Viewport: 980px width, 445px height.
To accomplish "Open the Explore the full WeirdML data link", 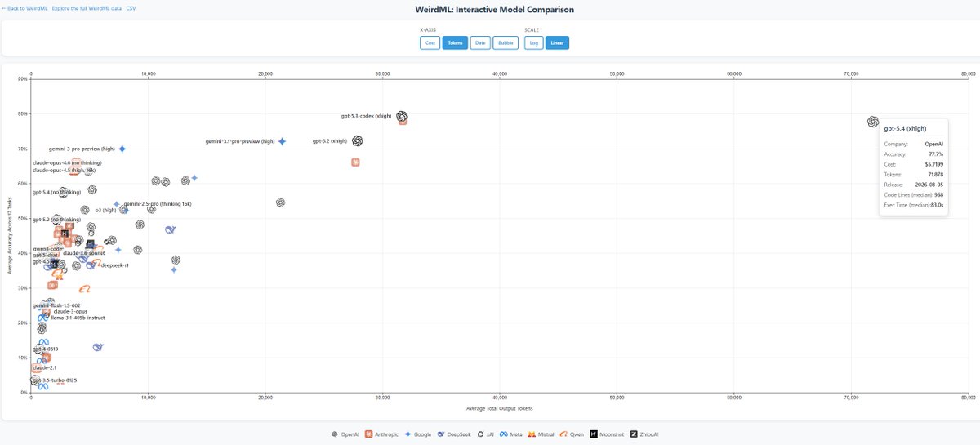I will point(87,7).
